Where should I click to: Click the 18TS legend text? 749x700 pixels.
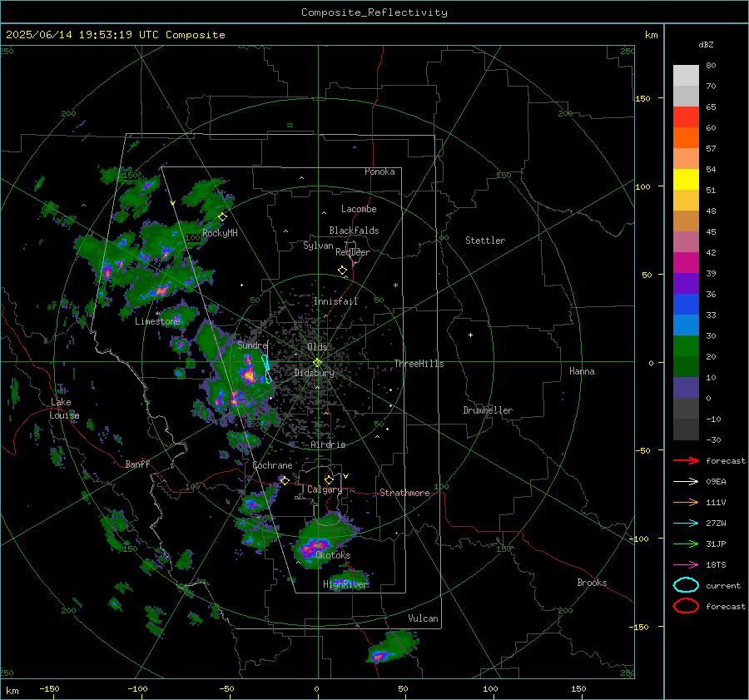(x=716, y=565)
